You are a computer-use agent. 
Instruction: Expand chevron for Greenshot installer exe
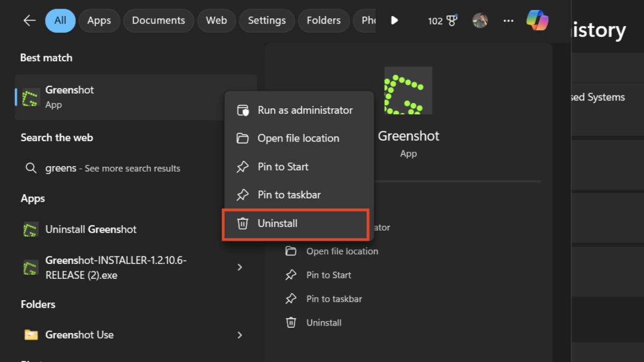[x=240, y=267]
